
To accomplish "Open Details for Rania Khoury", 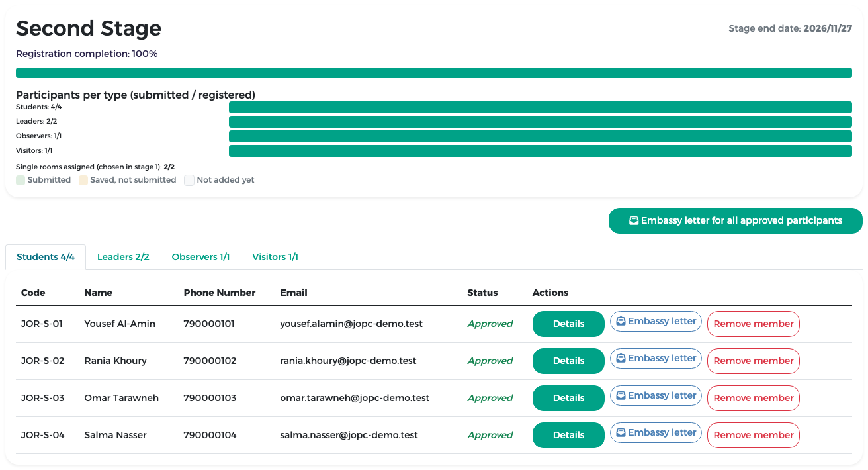I will tap(569, 361).
